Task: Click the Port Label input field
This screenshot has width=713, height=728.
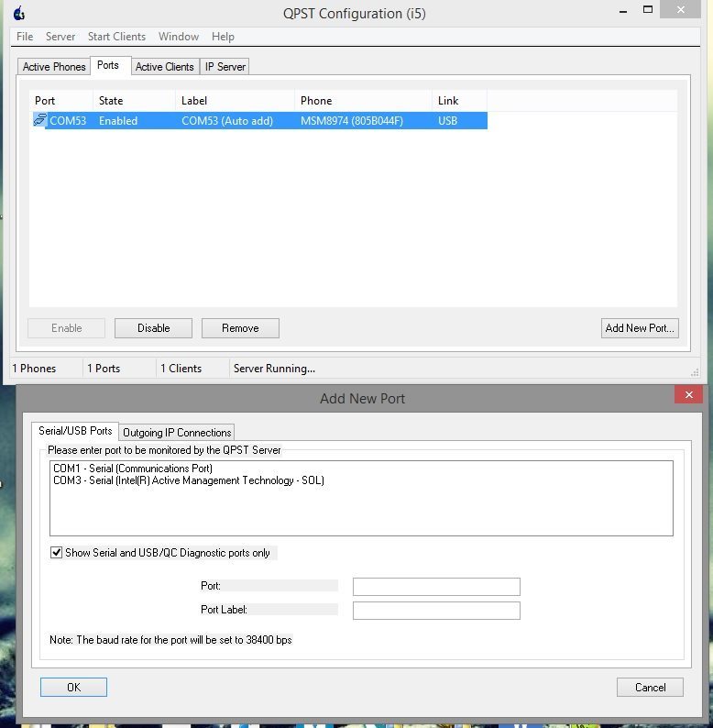Action: pyautogui.click(x=436, y=611)
